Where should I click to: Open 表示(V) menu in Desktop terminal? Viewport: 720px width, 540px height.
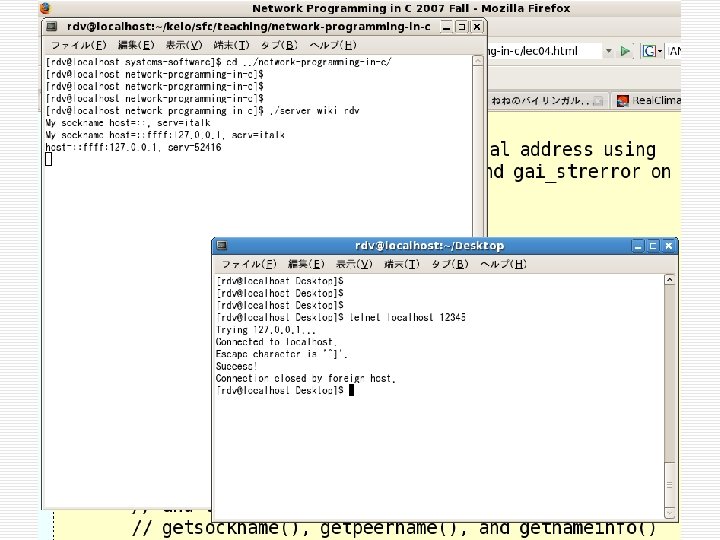[x=354, y=264]
